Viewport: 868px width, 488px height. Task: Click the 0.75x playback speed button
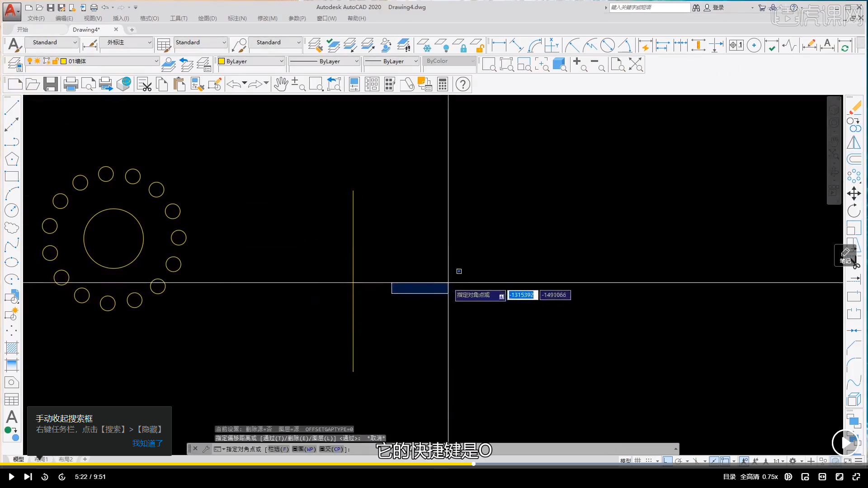770,477
